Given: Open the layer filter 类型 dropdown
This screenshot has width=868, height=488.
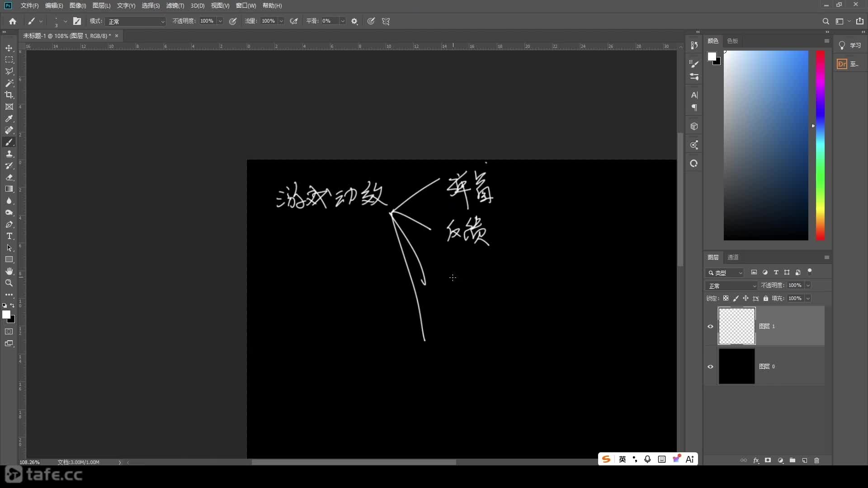Looking at the screenshot, I should coord(725,272).
